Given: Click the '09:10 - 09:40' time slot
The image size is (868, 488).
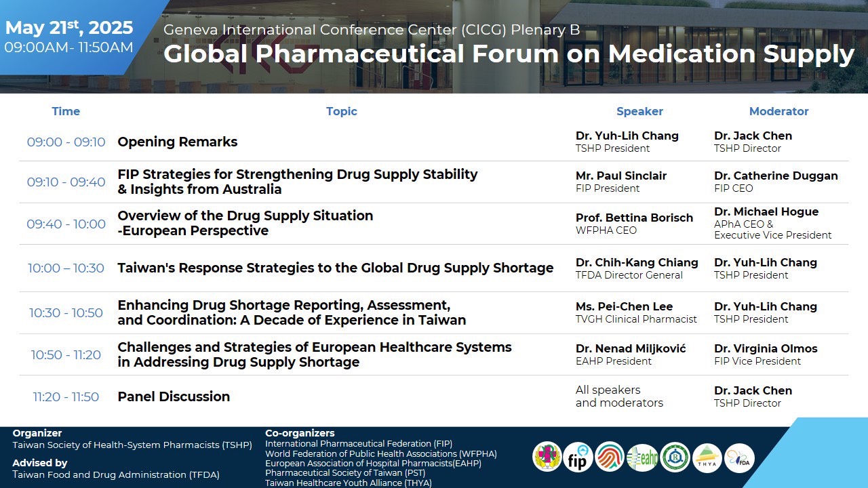Looking at the screenshot, I should pos(66,182).
